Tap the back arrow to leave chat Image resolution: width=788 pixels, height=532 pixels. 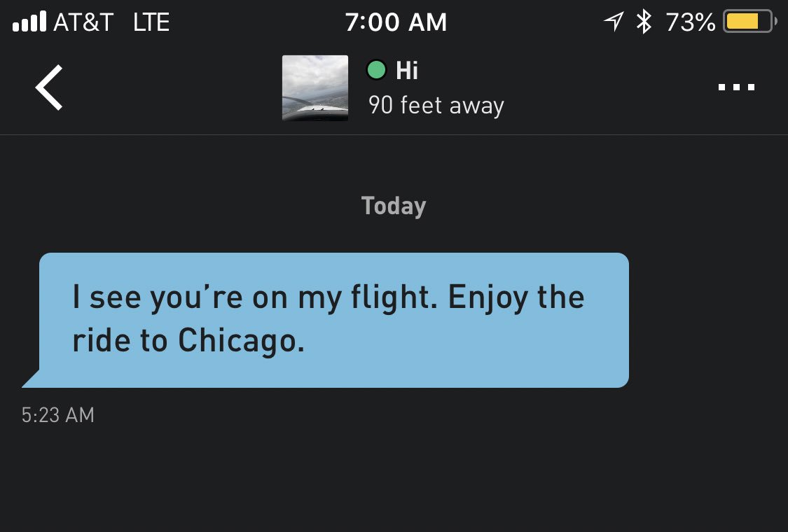[x=50, y=87]
